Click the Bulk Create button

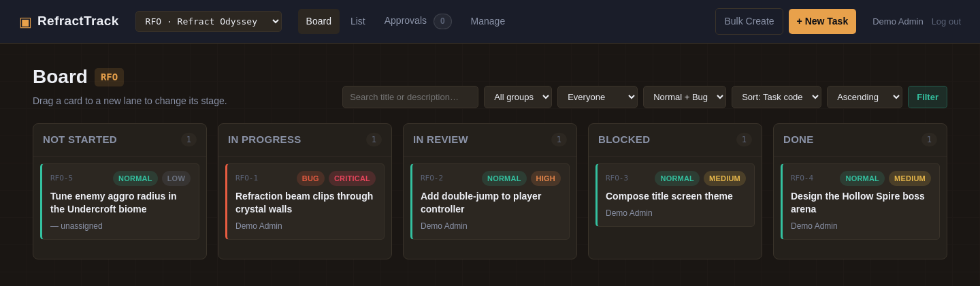pyautogui.click(x=749, y=21)
